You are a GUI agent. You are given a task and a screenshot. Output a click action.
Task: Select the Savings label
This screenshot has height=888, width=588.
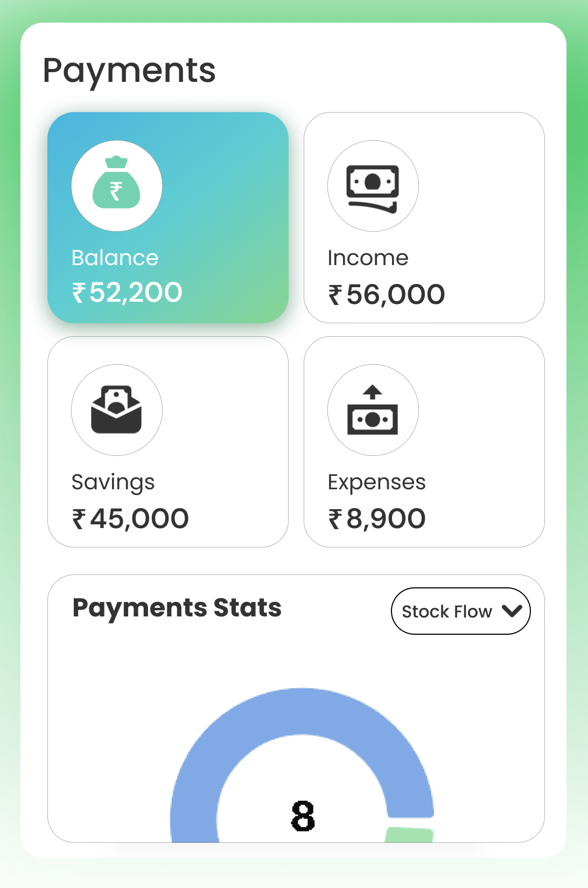pyautogui.click(x=113, y=482)
